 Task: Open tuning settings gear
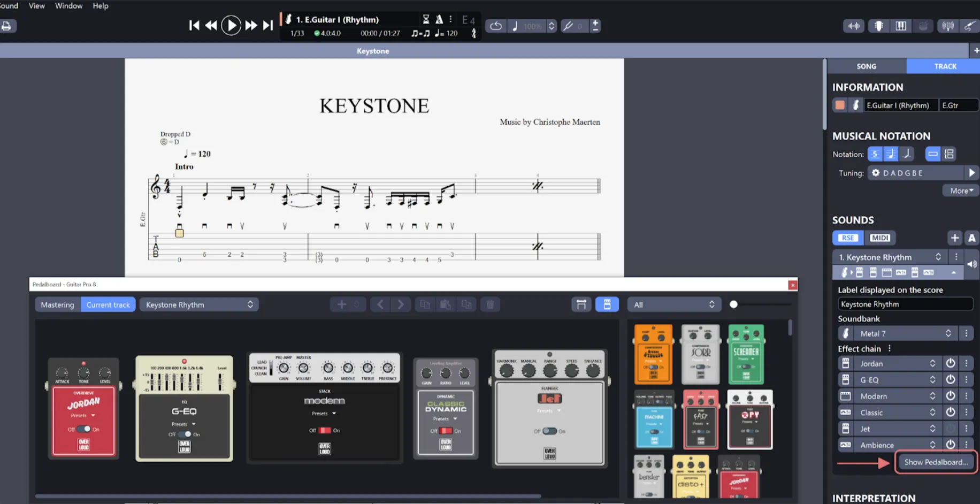tap(876, 173)
